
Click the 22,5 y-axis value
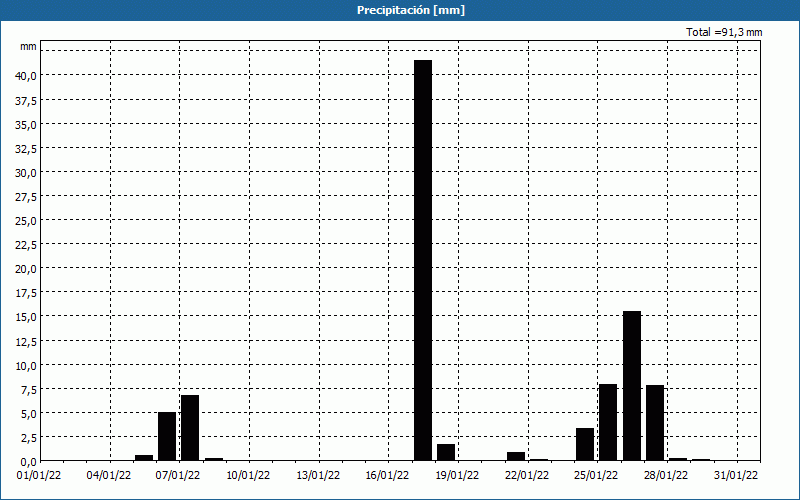click(26, 244)
